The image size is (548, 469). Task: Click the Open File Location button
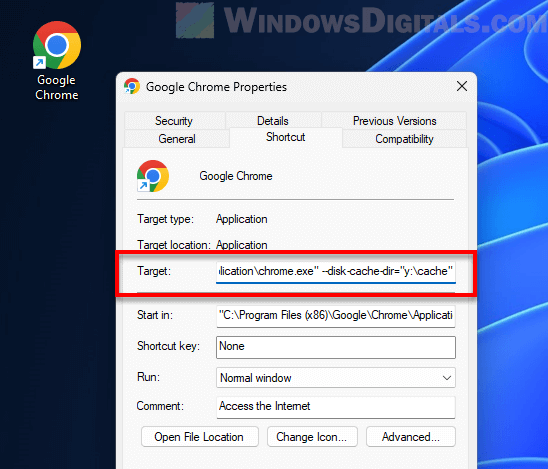tap(200, 437)
